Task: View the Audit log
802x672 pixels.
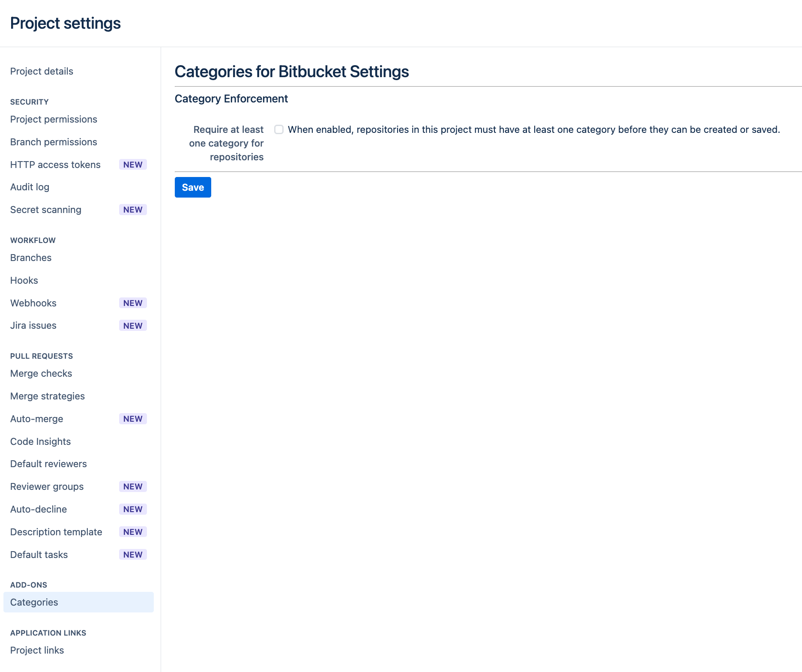Action: click(x=30, y=187)
